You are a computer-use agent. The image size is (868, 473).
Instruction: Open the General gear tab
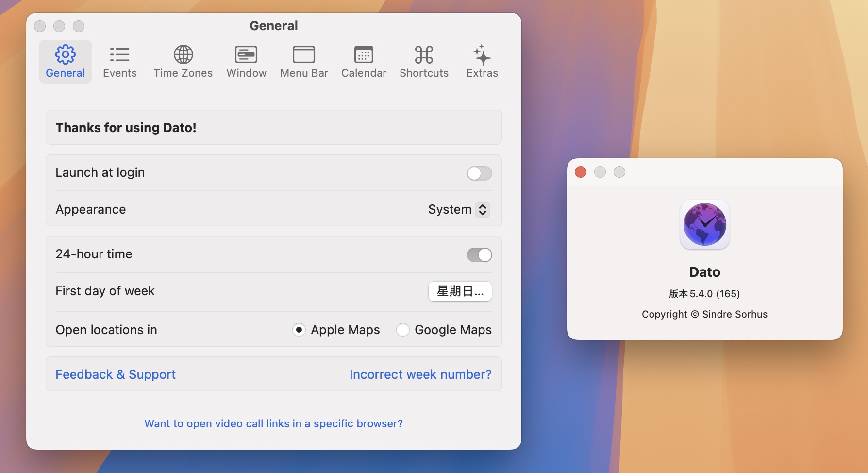(x=66, y=62)
